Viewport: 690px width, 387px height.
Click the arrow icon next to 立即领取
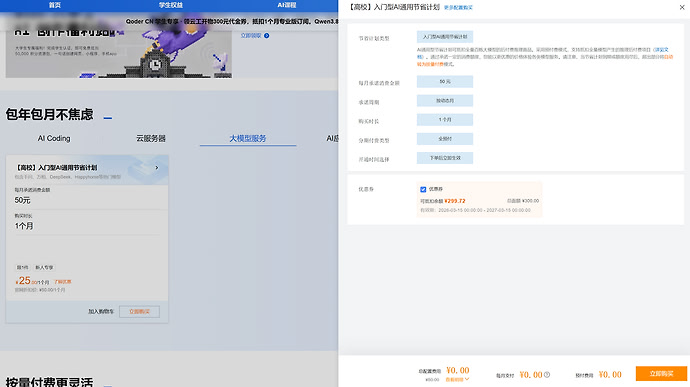266,36
